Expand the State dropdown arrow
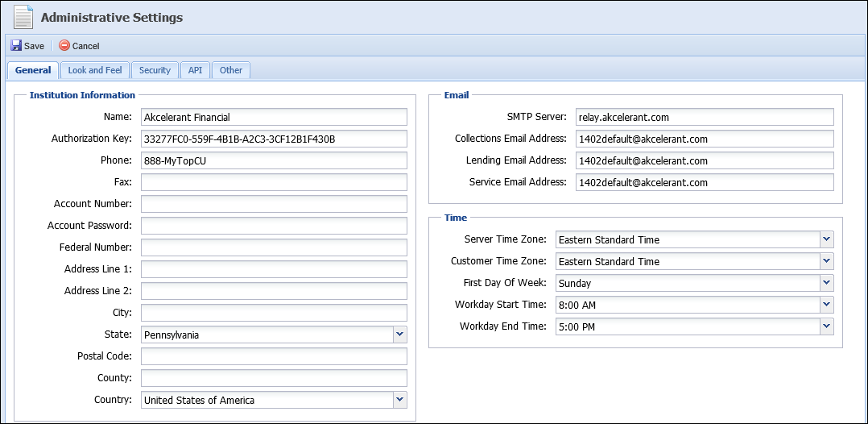The height and width of the screenshot is (424, 868). point(400,335)
